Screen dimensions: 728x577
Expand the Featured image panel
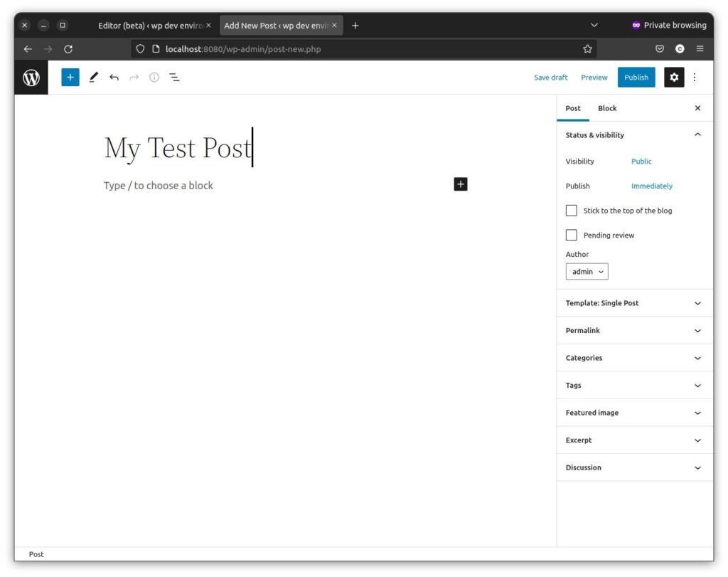click(634, 413)
